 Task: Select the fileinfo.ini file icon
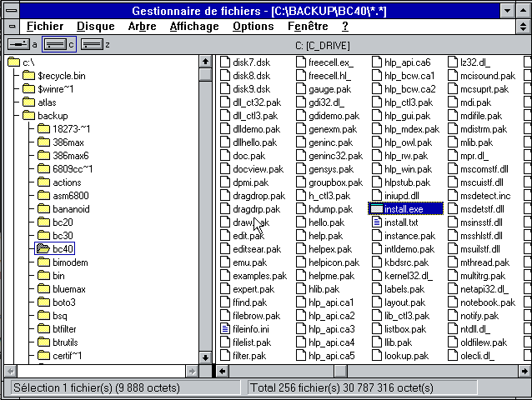[x=250, y=329]
